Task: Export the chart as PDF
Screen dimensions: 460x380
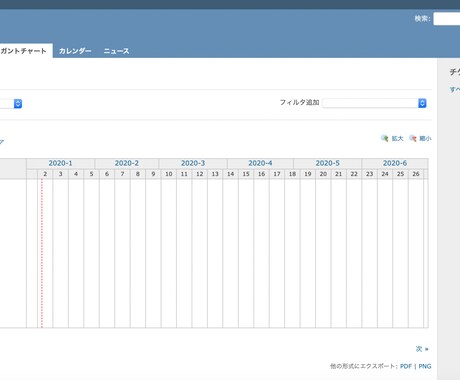Action: point(406,366)
